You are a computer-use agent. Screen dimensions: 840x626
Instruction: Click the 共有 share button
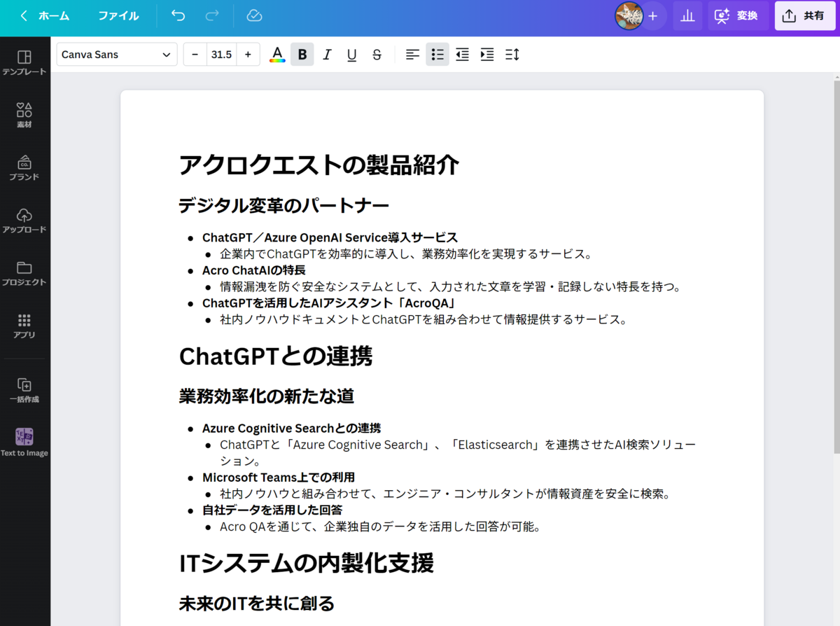(804, 15)
